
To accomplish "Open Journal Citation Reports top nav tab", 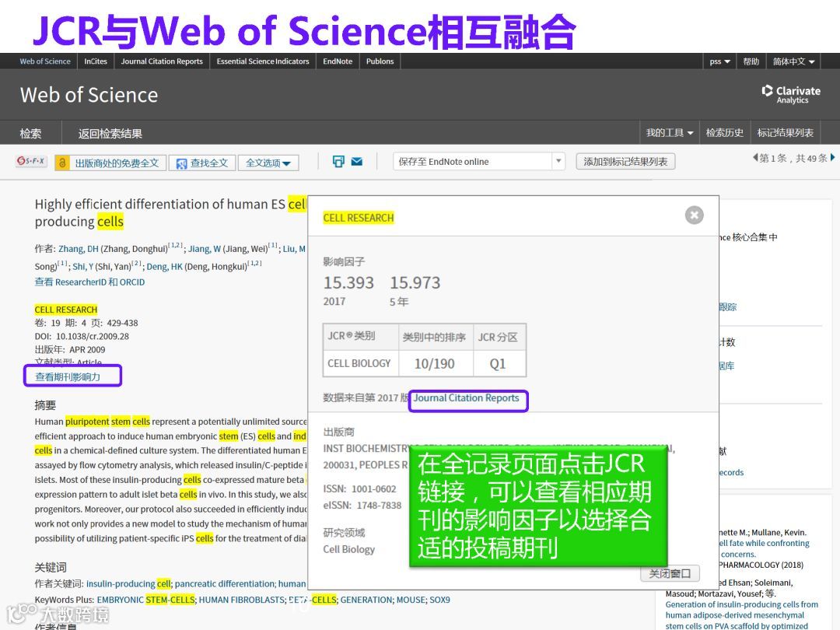I will pos(162,61).
